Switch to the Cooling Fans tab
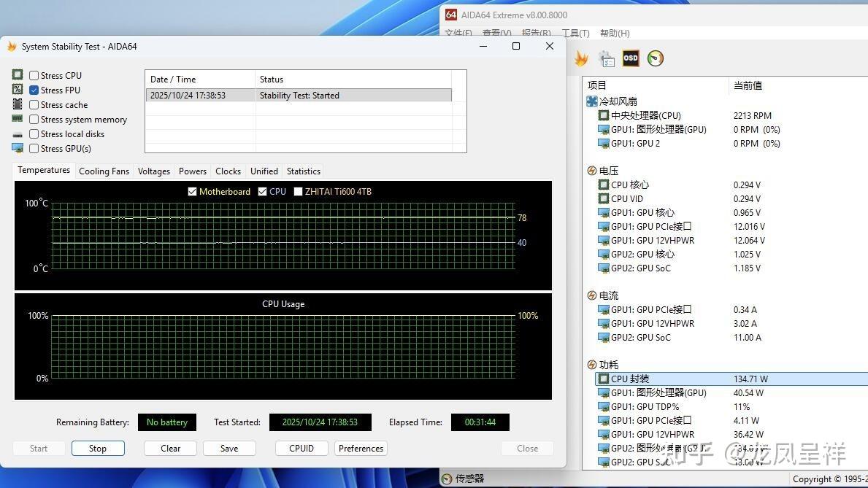Screen dimensions: 868x488 (104, 171)
